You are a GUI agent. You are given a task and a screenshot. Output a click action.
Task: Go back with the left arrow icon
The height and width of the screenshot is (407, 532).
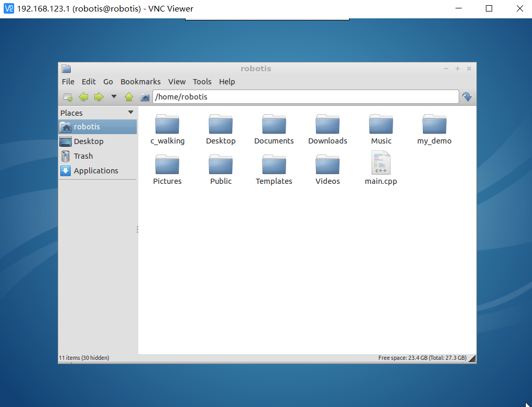click(x=83, y=97)
